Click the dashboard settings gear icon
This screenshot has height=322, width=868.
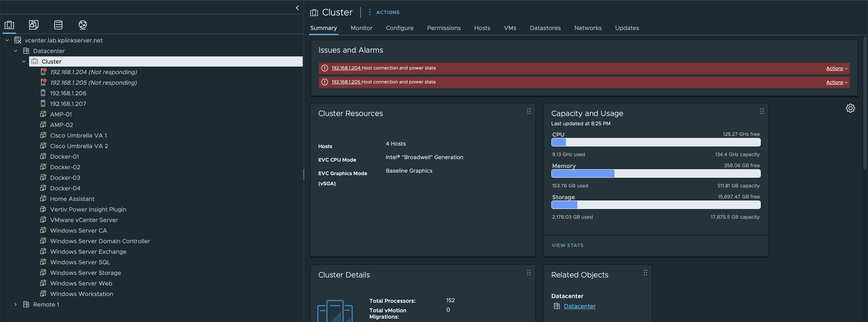coord(850,108)
